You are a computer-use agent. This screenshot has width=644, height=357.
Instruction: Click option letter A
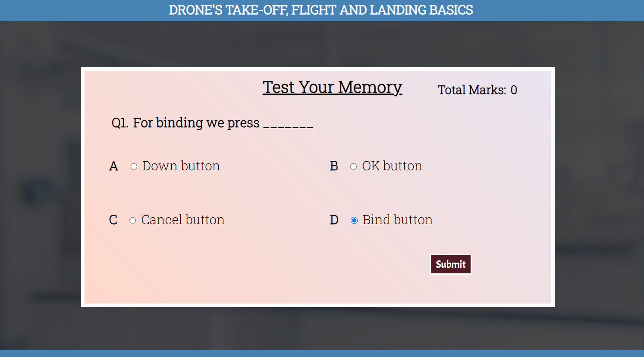pyautogui.click(x=113, y=166)
